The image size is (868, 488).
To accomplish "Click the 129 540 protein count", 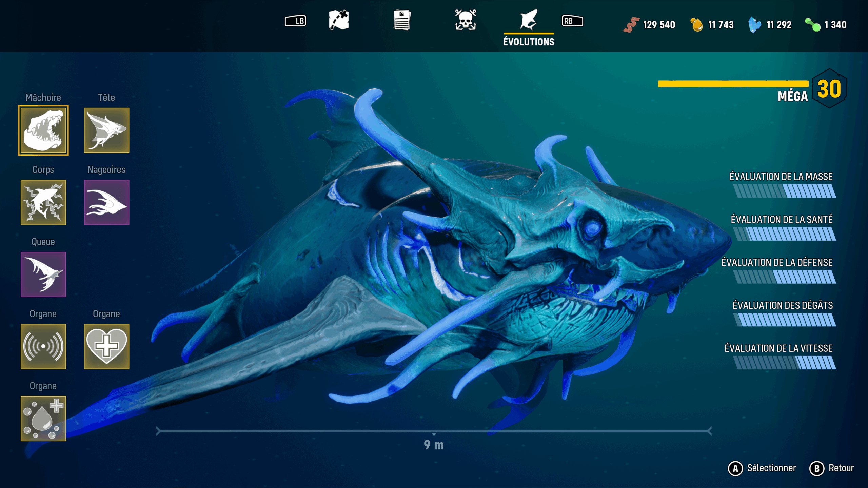I will coord(659,25).
